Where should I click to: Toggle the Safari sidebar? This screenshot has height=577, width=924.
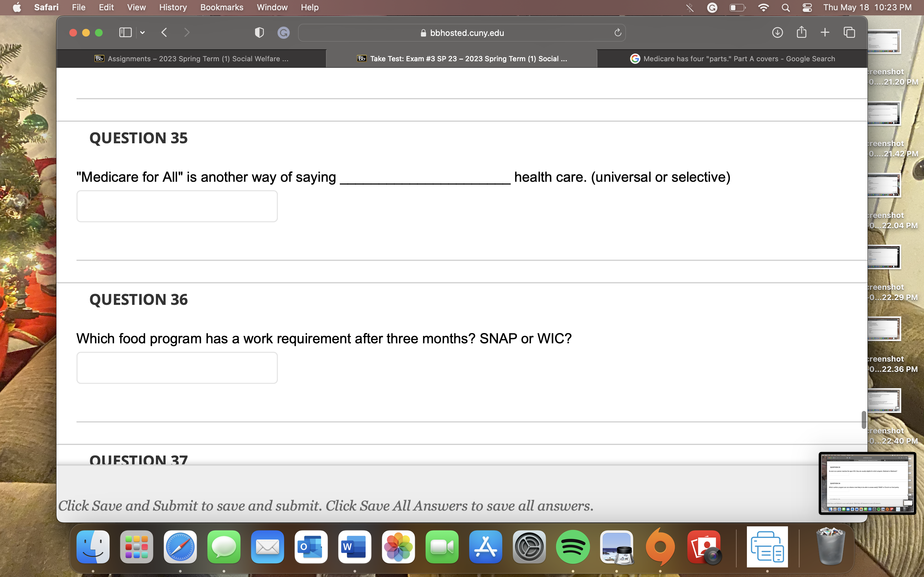click(x=124, y=32)
